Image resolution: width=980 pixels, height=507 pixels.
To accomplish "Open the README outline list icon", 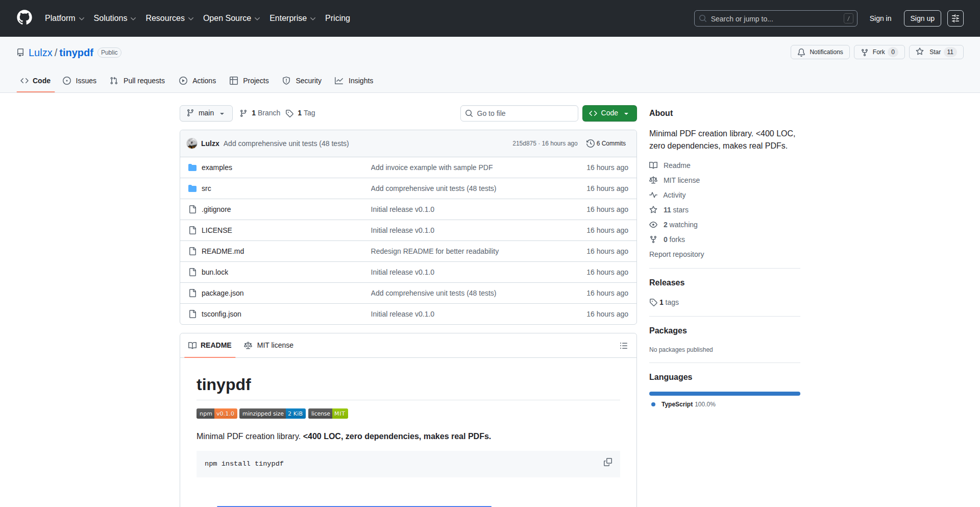I will pos(623,346).
